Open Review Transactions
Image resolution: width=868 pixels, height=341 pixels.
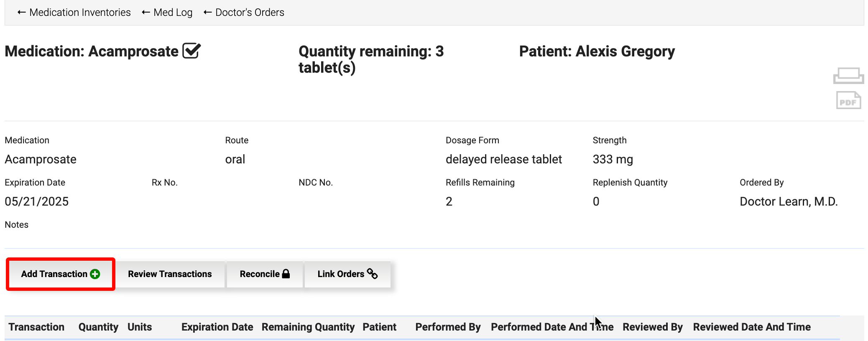(170, 274)
